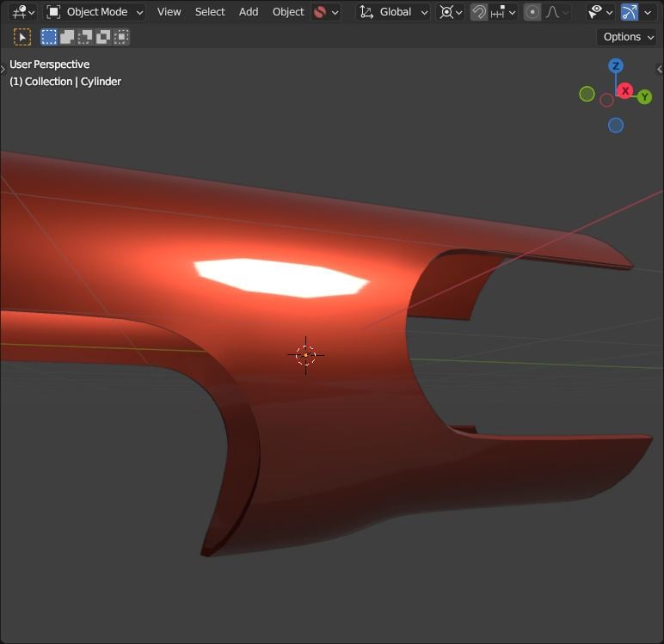The image size is (664, 644).
Task: Open the editor type selector
Action: click(23, 12)
